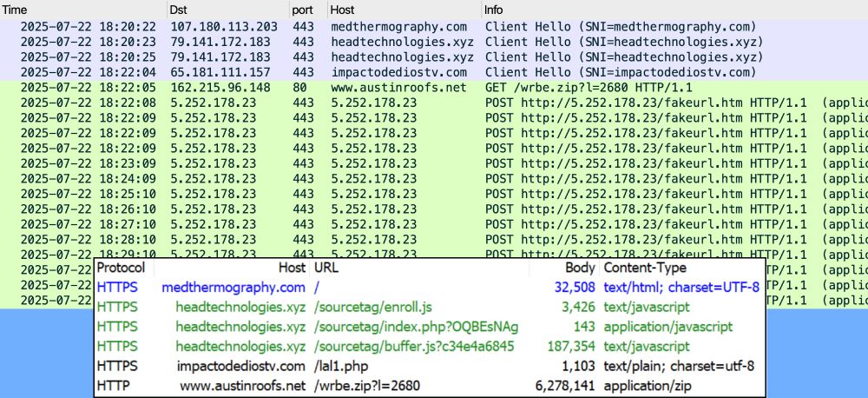The width and height of the screenshot is (868, 398).
Task: Click the Content-Type header in the overlay table
Action: tap(645, 268)
